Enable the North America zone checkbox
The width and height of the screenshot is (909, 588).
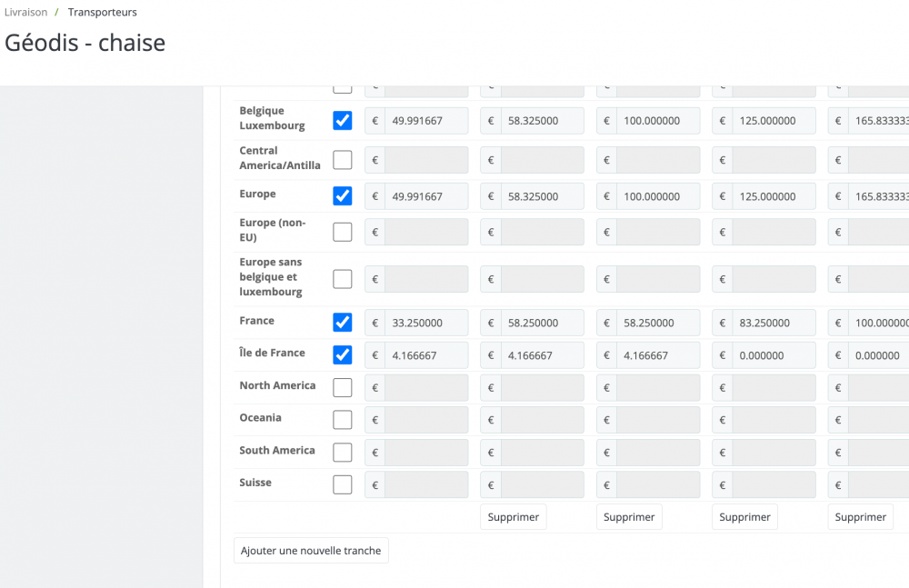pos(343,388)
